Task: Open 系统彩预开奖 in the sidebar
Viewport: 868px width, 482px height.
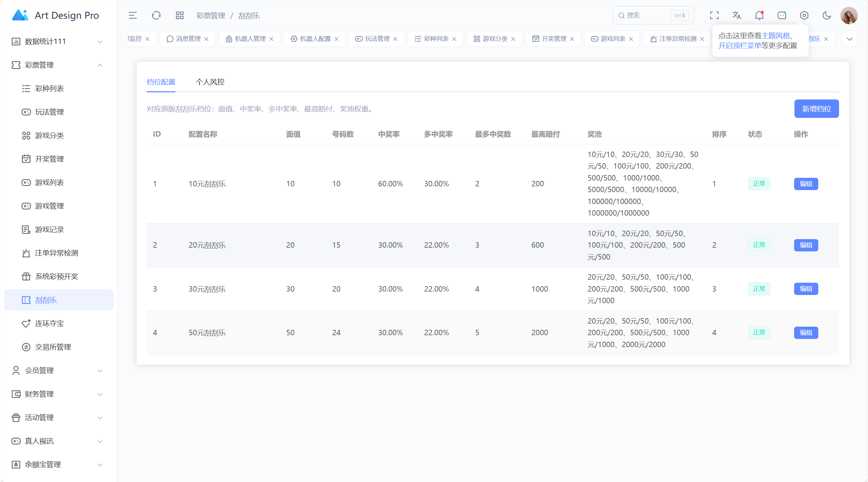Action: pos(59,277)
